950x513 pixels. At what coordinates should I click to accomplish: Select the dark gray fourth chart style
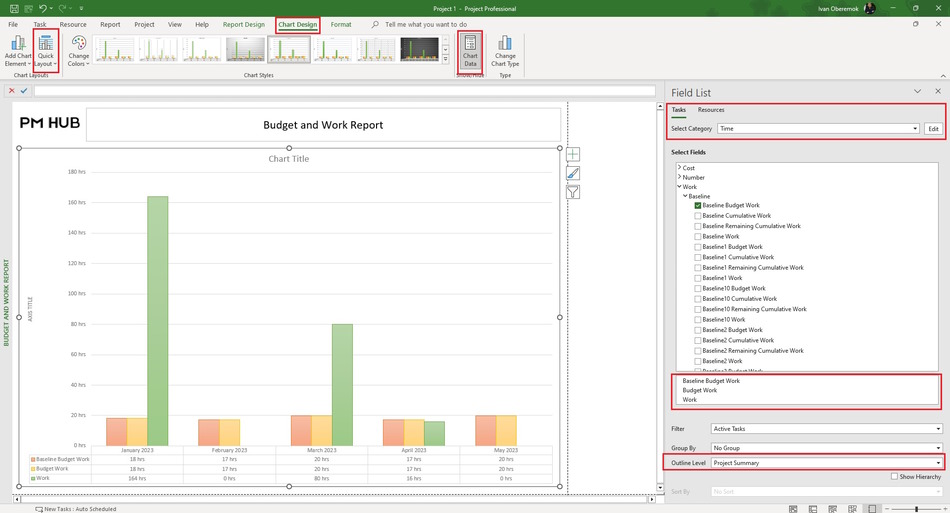pyautogui.click(x=245, y=49)
